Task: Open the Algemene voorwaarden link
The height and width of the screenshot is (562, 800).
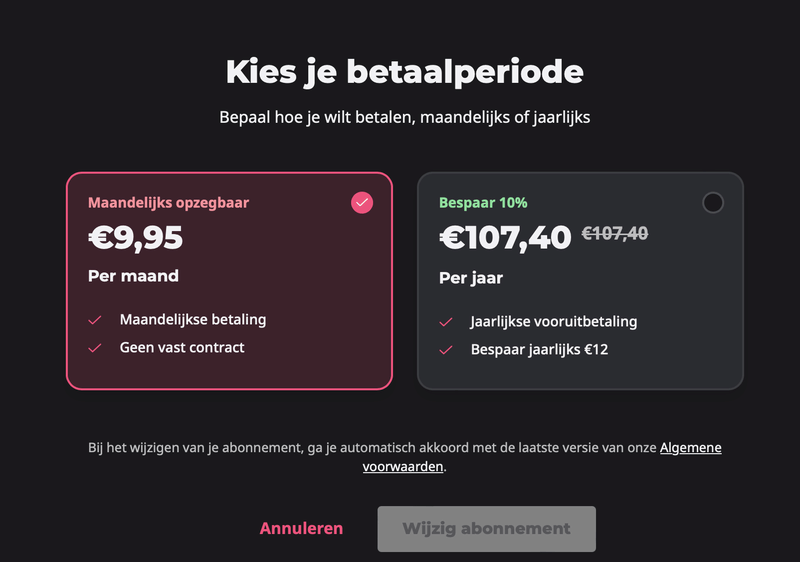Action: pyautogui.click(x=690, y=448)
